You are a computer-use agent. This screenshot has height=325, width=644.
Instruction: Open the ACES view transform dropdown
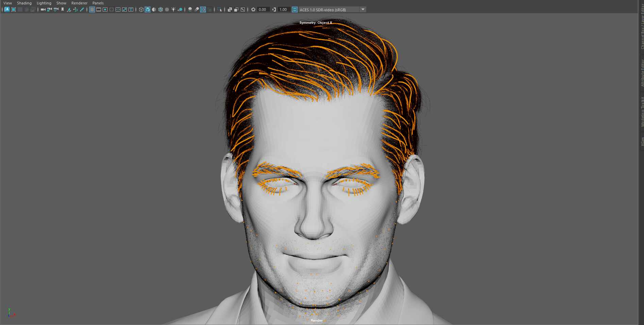point(363,10)
